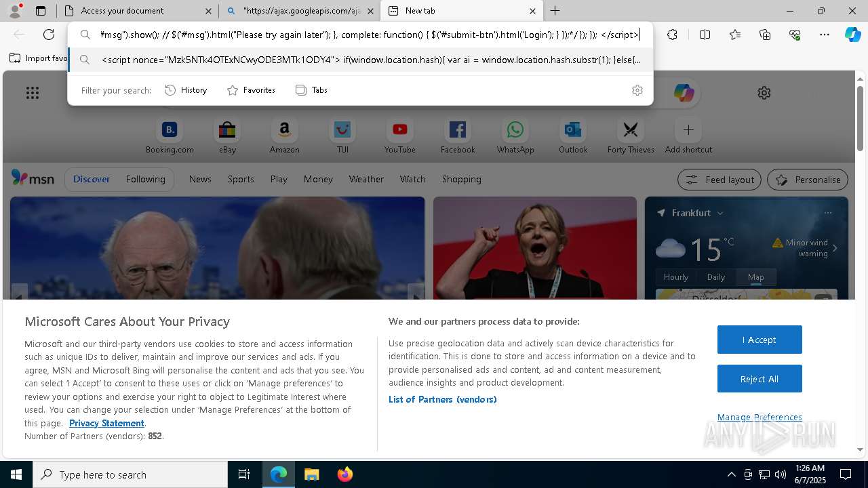Filter search by Favorites
This screenshot has width=868, height=488.
click(252, 90)
